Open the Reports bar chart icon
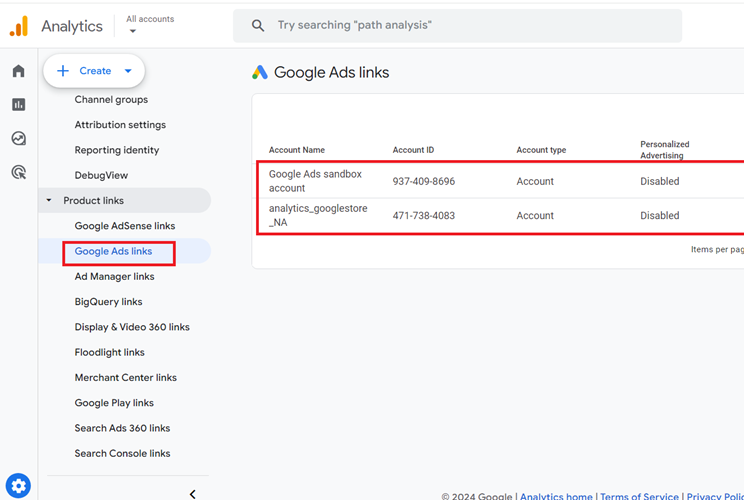The height and width of the screenshot is (500, 744). 19,104
